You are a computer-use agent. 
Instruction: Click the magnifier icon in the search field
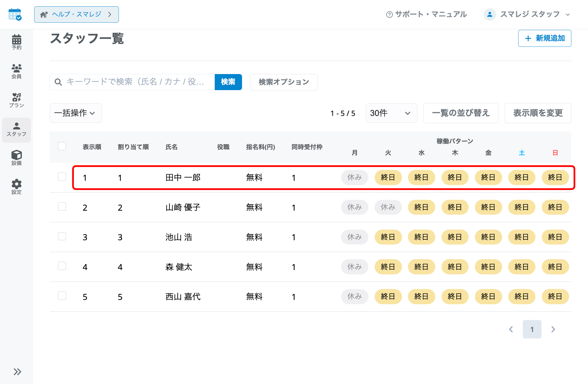click(58, 82)
